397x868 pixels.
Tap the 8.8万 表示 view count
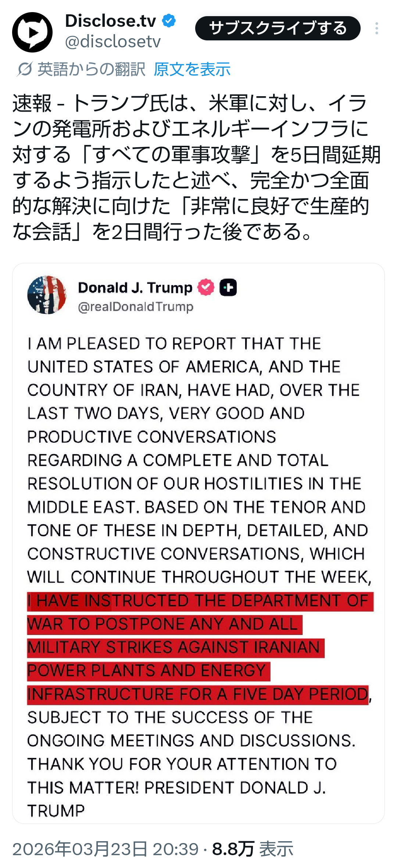click(253, 849)
